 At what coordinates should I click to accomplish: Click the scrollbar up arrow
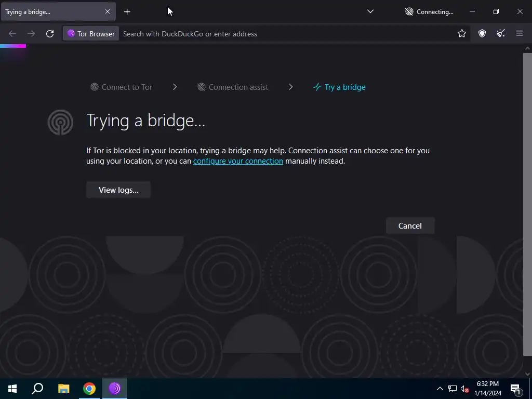(527, 48)
